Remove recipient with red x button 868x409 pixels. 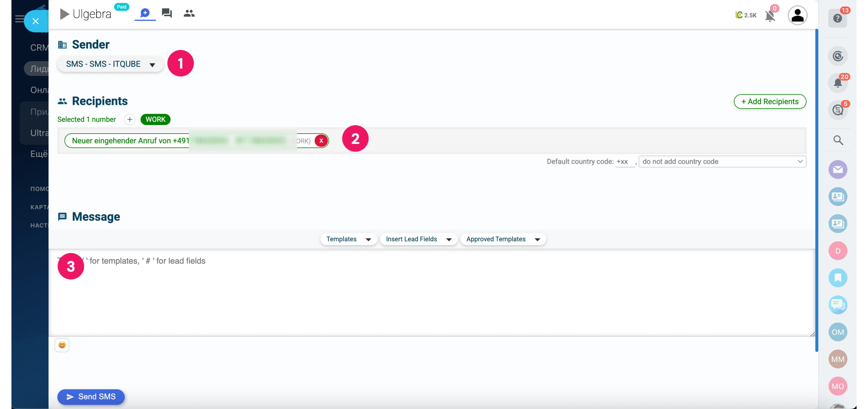point(321,141)
